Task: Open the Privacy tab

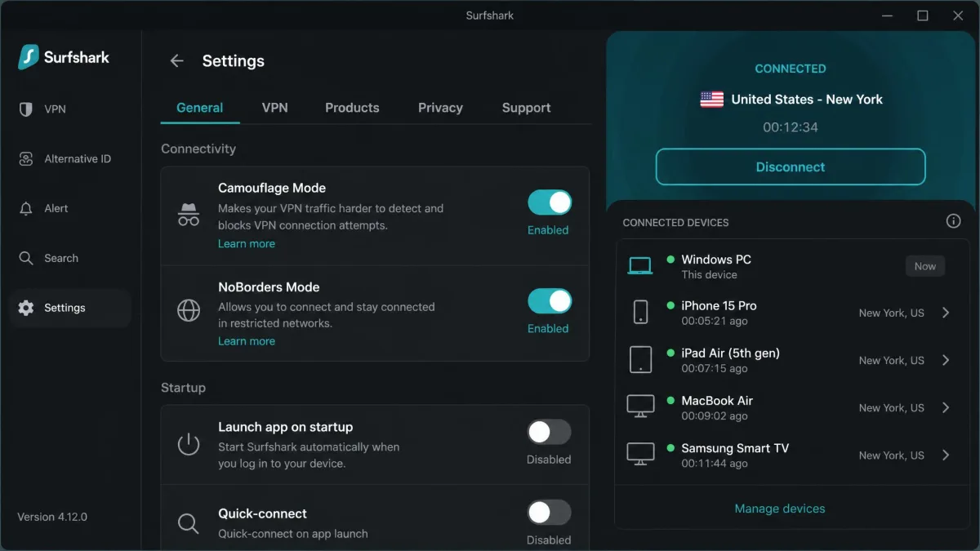Action: point(440,108)
